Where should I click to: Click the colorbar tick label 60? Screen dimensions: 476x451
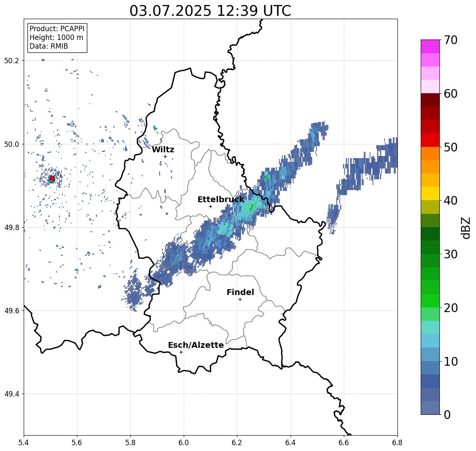(451, 94)
